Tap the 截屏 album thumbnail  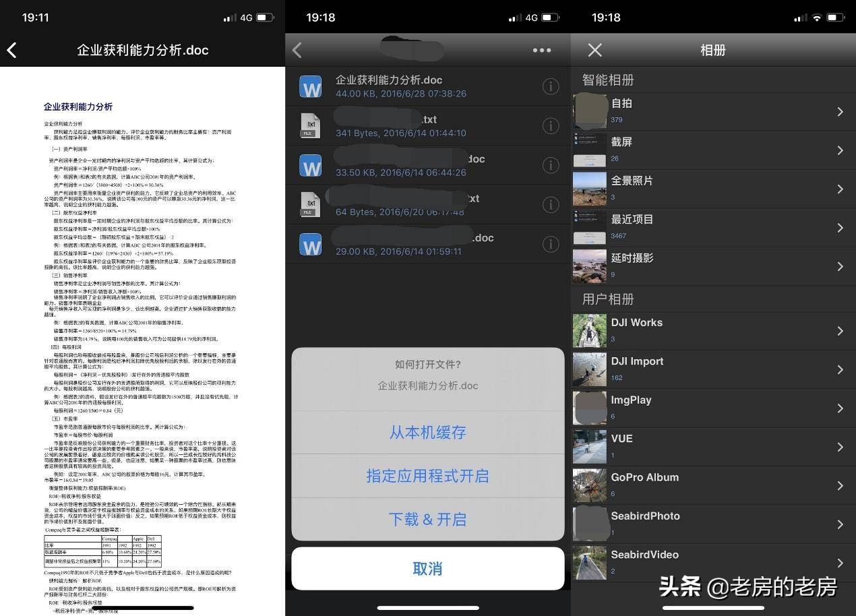[590, 150]
